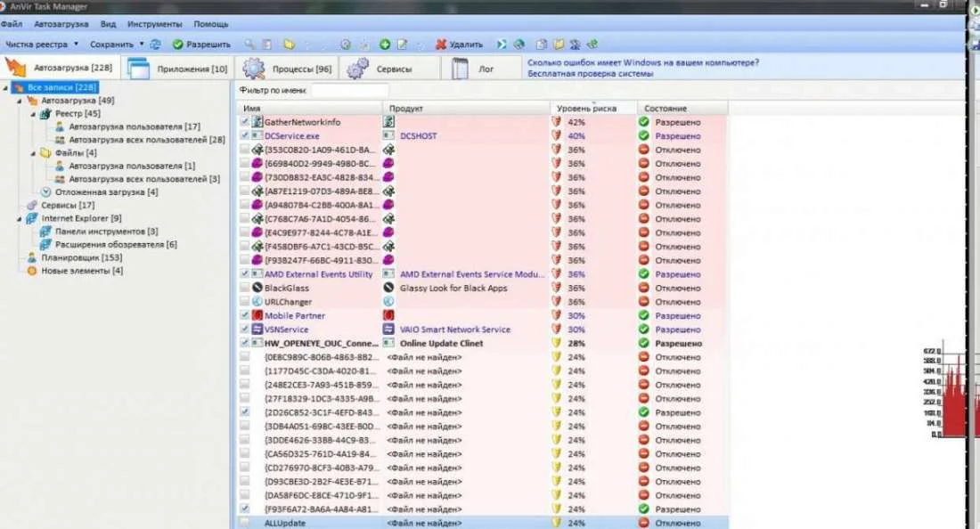Click the yellow notes icon in toolbar
Image resolution: width=980 pixels, height=529 pixels.
[x=559, y=45]
